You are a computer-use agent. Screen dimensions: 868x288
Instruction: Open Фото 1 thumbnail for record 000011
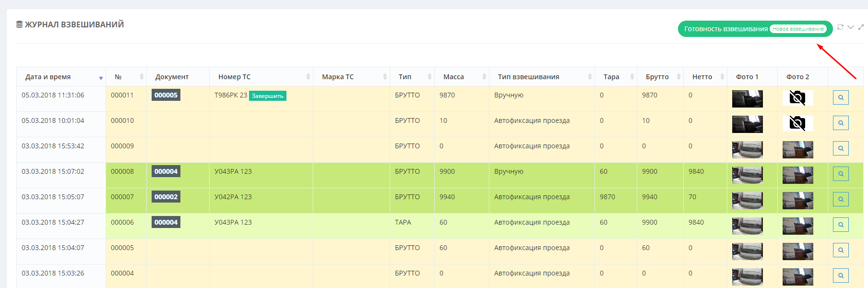(x=747, y=98)
